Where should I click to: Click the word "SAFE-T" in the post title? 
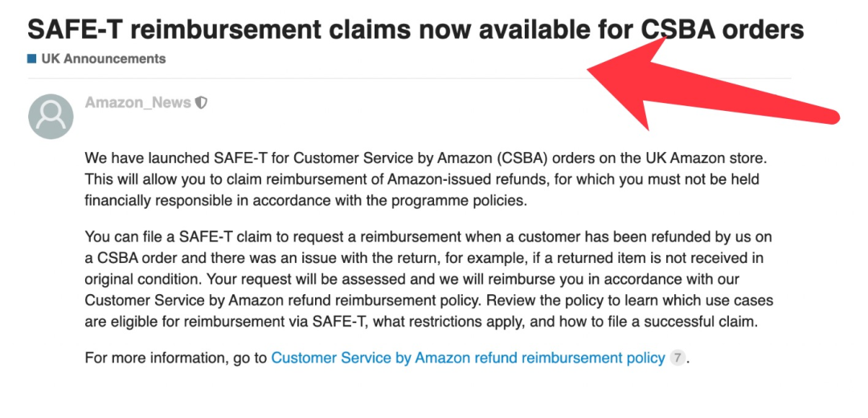click(x=75, y=29)
